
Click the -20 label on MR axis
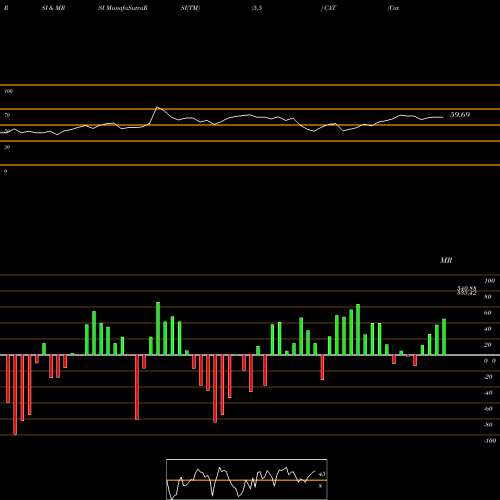[x=488, y=377]
